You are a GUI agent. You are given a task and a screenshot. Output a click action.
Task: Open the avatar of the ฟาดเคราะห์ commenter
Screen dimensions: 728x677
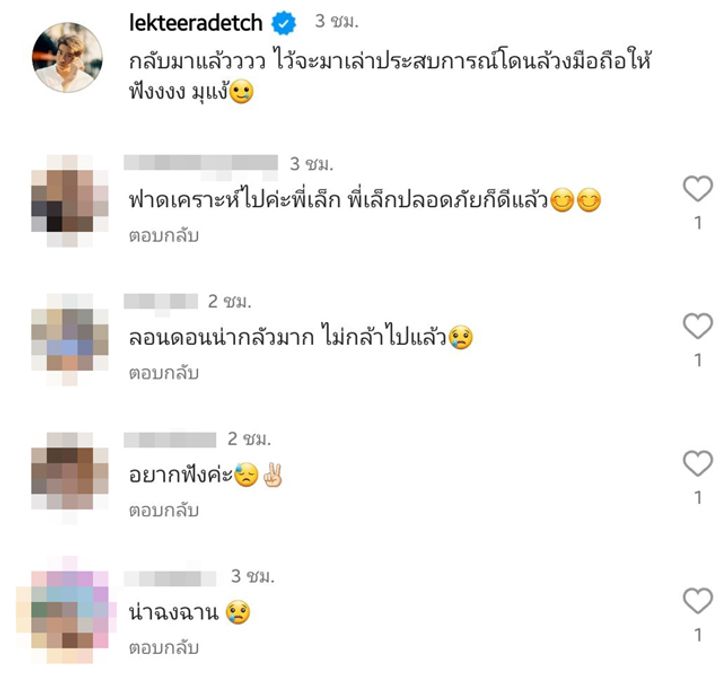tap(70, 201)
